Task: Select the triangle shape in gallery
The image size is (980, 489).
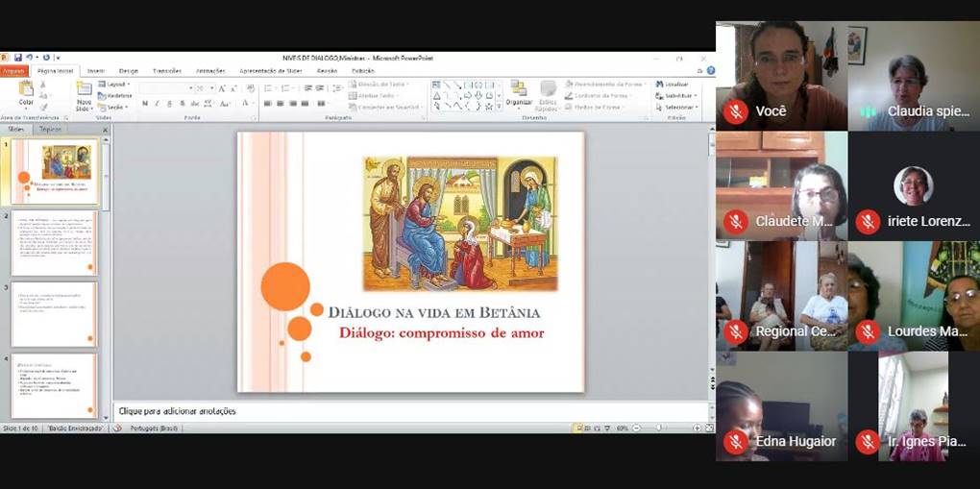Action: (437, 96)
